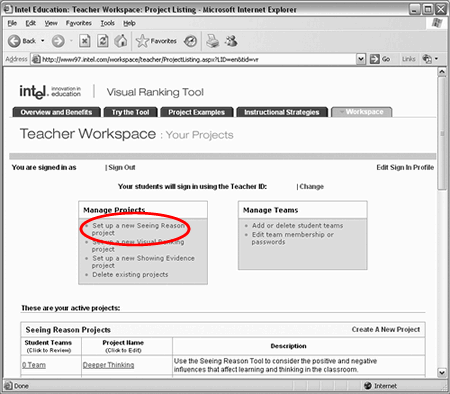The width and height of the screenshot is (450, 394).
Task: Click the page icon in address bar
Action: 36,60
